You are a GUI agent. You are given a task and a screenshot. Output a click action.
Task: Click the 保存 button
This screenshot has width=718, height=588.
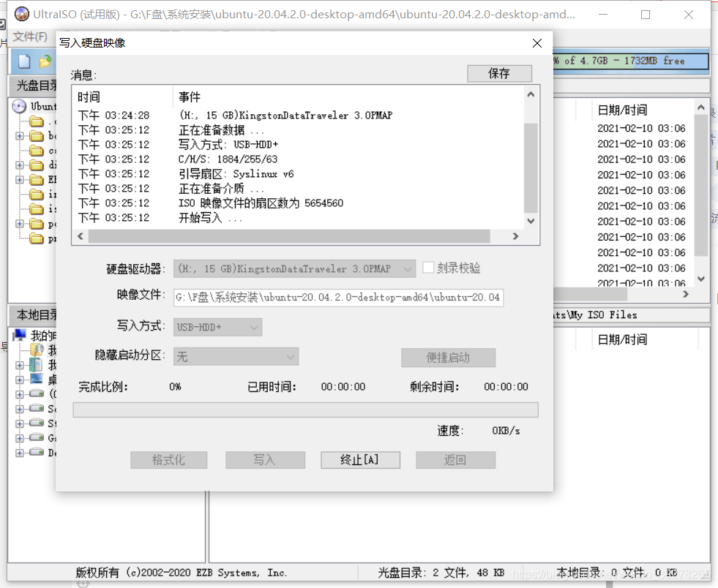point(500,73)
